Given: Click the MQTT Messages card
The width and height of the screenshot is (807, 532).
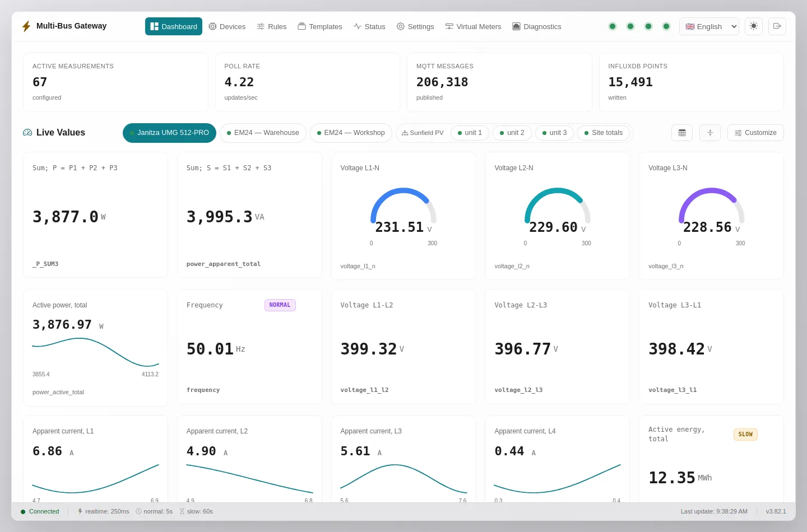Looking at the screenshot, I should pyautogui.click(x=499, y=82).
